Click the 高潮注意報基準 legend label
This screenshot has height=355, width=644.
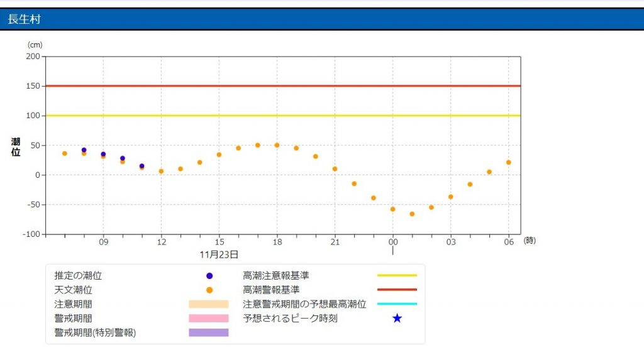coord(276,276)
